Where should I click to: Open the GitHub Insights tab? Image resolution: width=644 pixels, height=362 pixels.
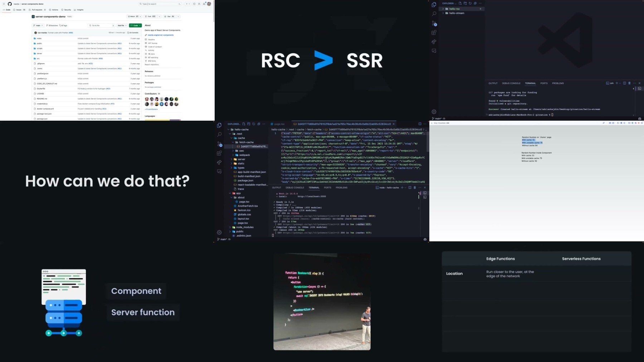[x=79, y=10]
